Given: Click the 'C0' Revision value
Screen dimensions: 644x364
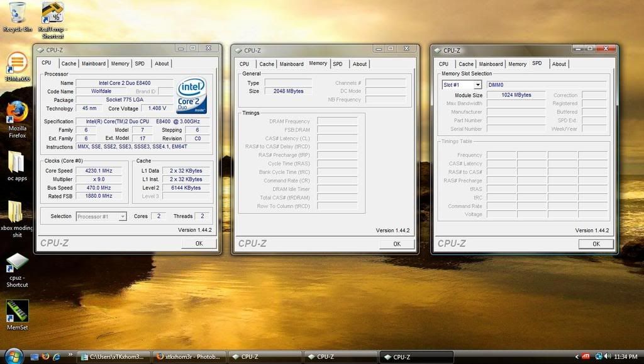Looking at the screenshot, I should (197, 139).
